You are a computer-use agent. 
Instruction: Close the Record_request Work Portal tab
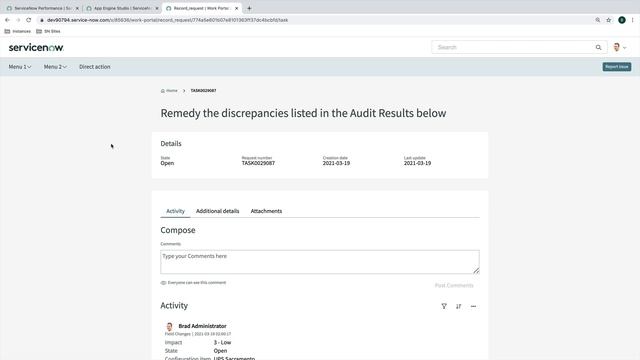[236, 8]
